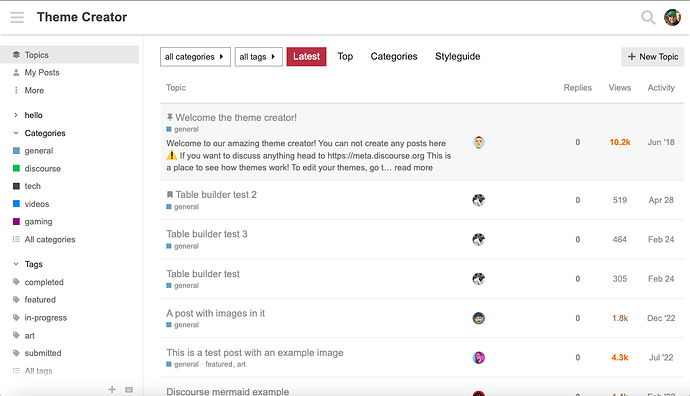Click the keyboard icon at sidebar bottom
Image resolution: width=690 pixels, height=396 pixels.
pos(129,389)
